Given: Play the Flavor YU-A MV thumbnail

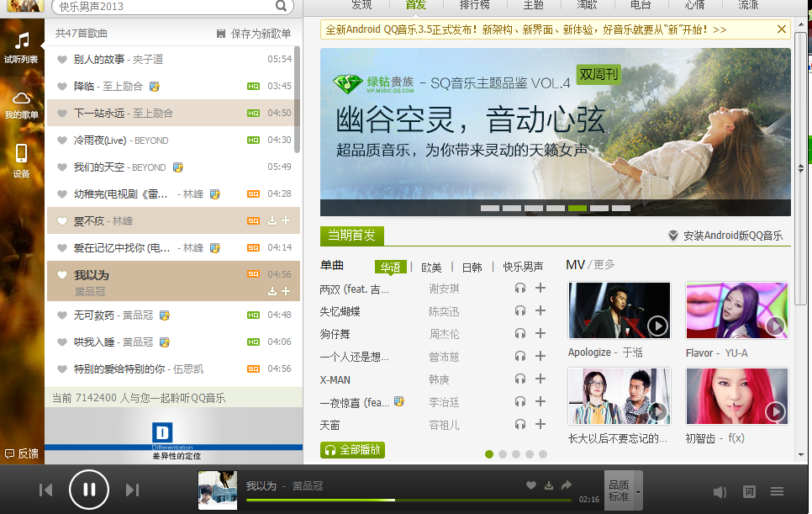Looking at the screenshot, I should coord(737,310).
